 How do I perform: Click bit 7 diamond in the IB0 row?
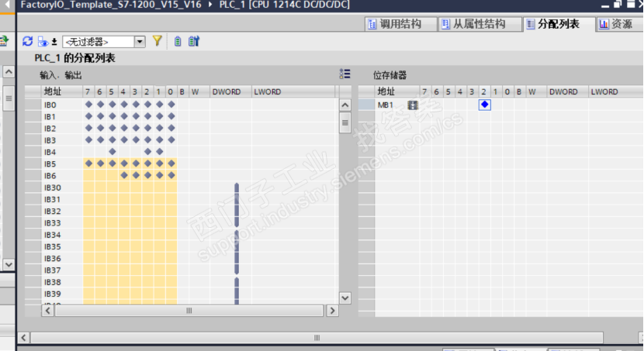[88, 105]
